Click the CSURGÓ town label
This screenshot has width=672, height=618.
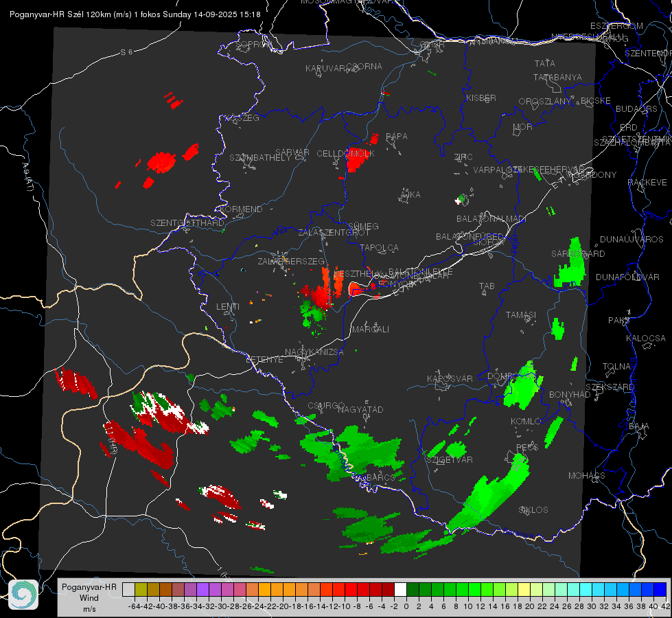[x=326, y=406]
